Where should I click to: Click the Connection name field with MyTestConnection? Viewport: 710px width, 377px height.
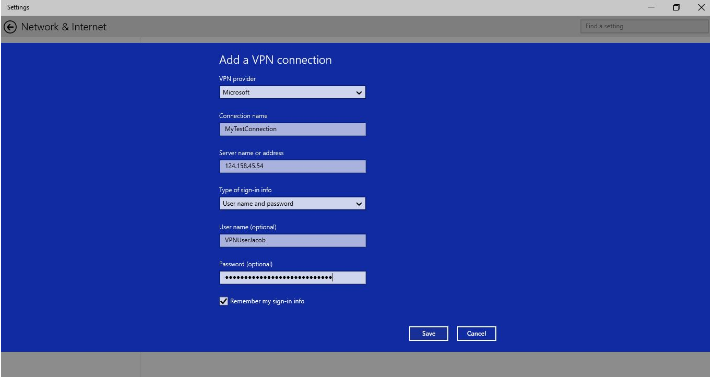(x=293, y=129)
